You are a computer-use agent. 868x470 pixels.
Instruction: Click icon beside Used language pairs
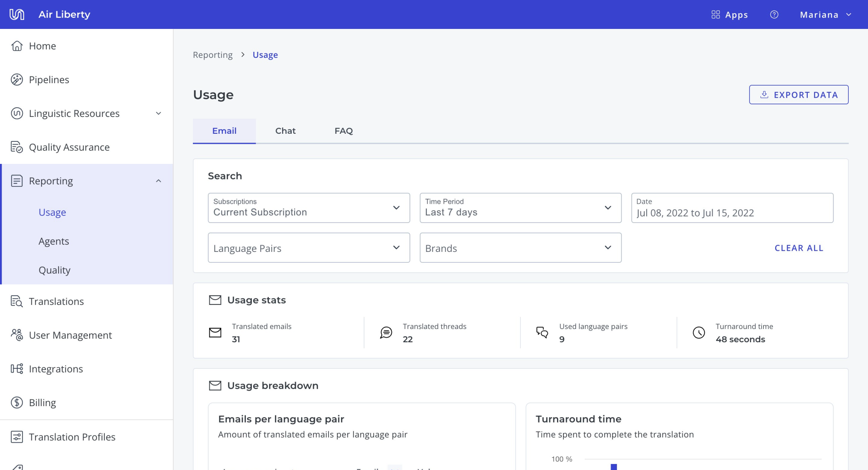[x=542, y=333]
